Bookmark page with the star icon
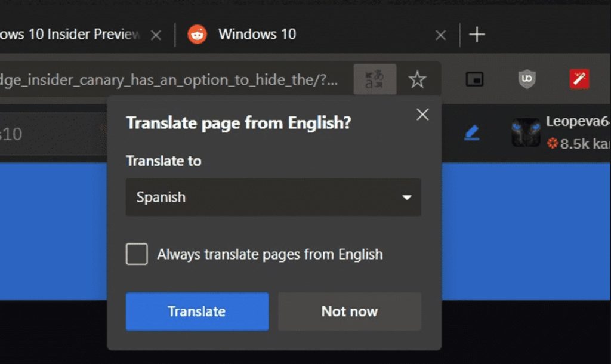The width and height of the screenshot is (611, 364). pos(417,79)
